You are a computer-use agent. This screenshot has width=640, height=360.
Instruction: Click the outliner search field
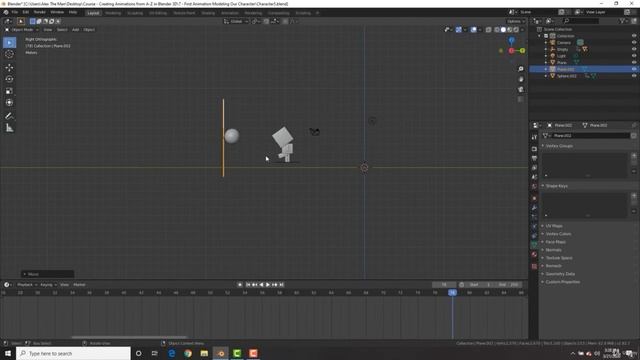(582, 21)
